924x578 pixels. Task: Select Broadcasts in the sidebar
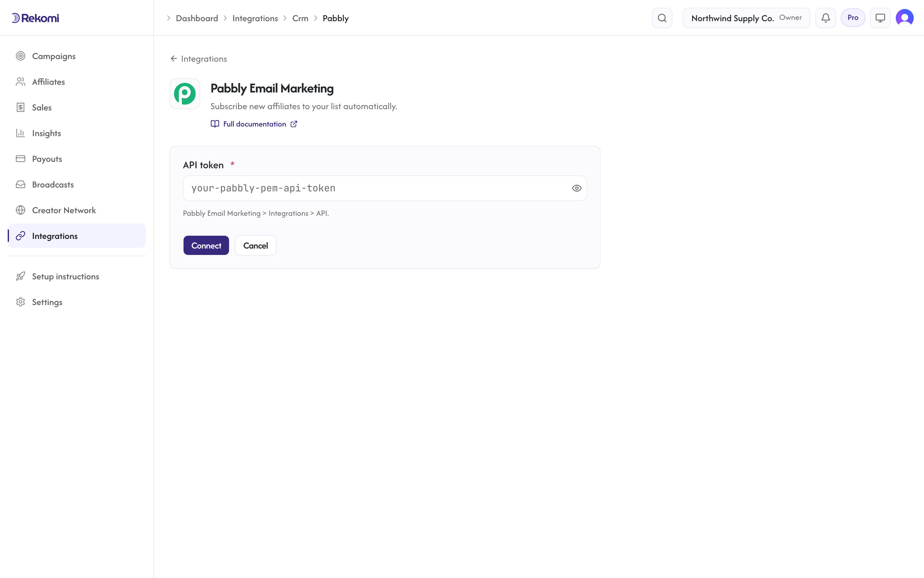[x=76, y=185]
